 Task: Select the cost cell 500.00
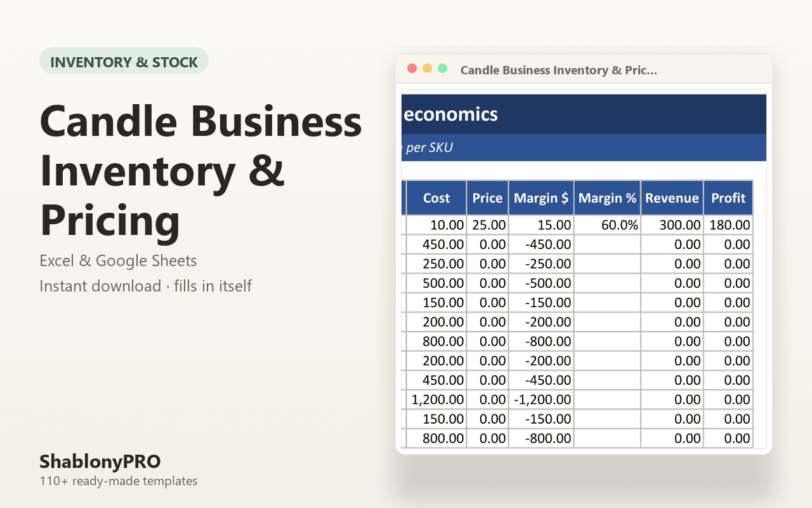pyautogui.click(x=436, y=283)
